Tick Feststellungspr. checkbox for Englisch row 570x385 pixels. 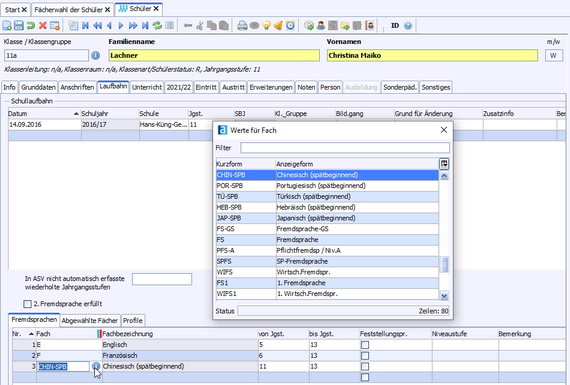pos(365,345)
